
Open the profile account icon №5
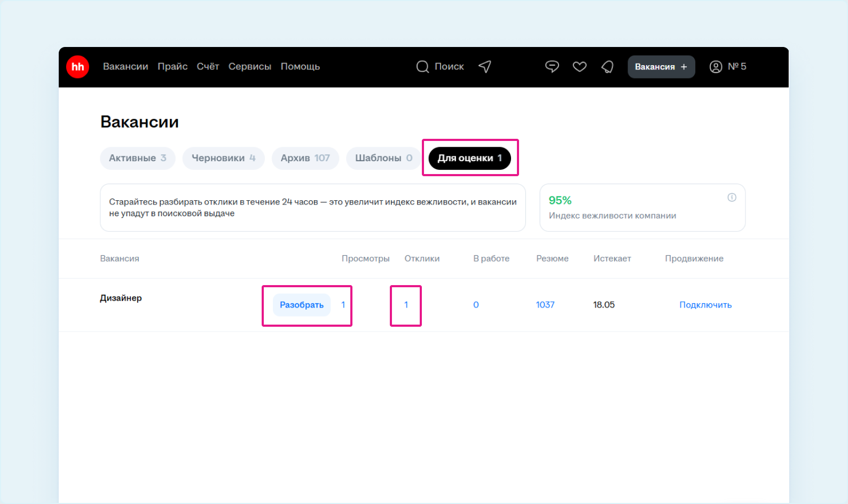click(728, 67)
